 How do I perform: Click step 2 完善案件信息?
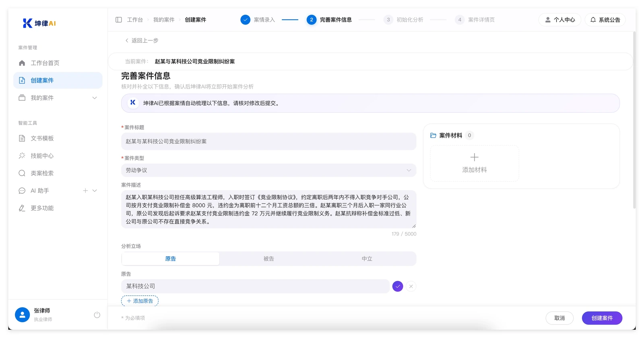(x=329, y=20)
